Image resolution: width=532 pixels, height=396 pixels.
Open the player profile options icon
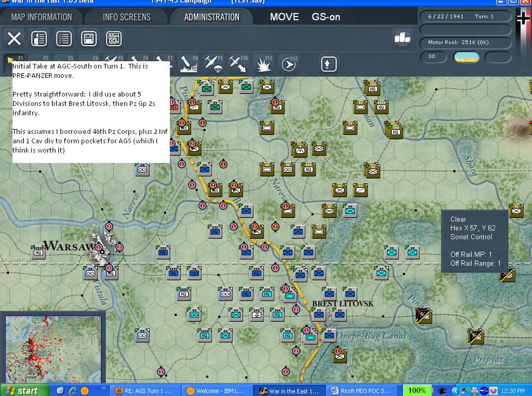39,38
